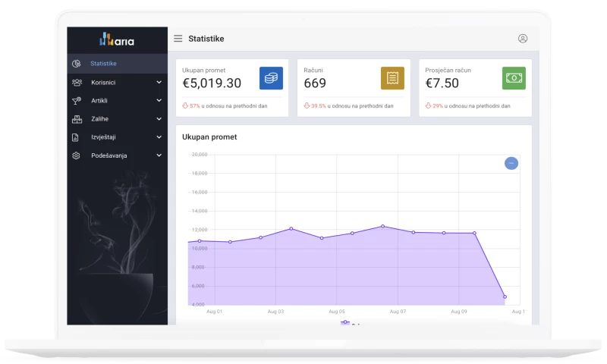Open the Artikli sidebar item

tap(118, 101)
